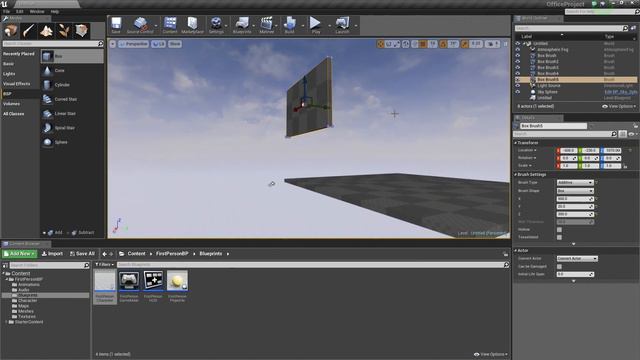
Task: Click the Build toolbar icon
Action: pos(289,25)
